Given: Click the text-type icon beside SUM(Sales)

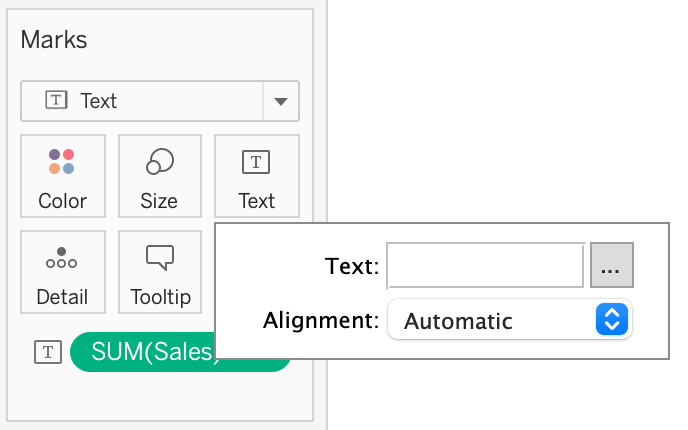Looking at the screenshot, I should [x=47, y=351].
